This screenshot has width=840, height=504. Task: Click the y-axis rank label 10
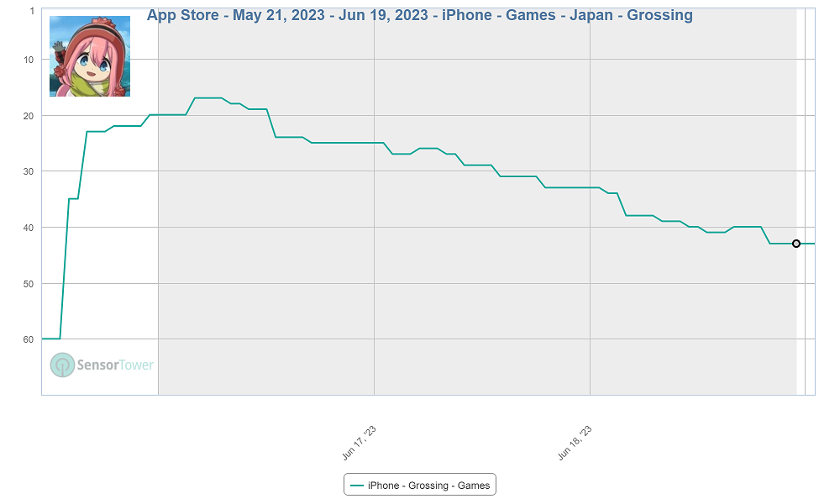[x=29, y=59]
